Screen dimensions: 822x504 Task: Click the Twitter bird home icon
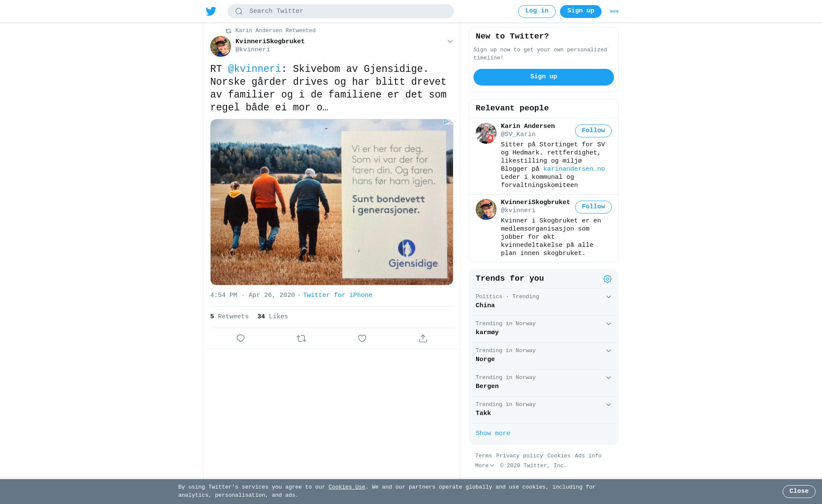tap(211, 11)
